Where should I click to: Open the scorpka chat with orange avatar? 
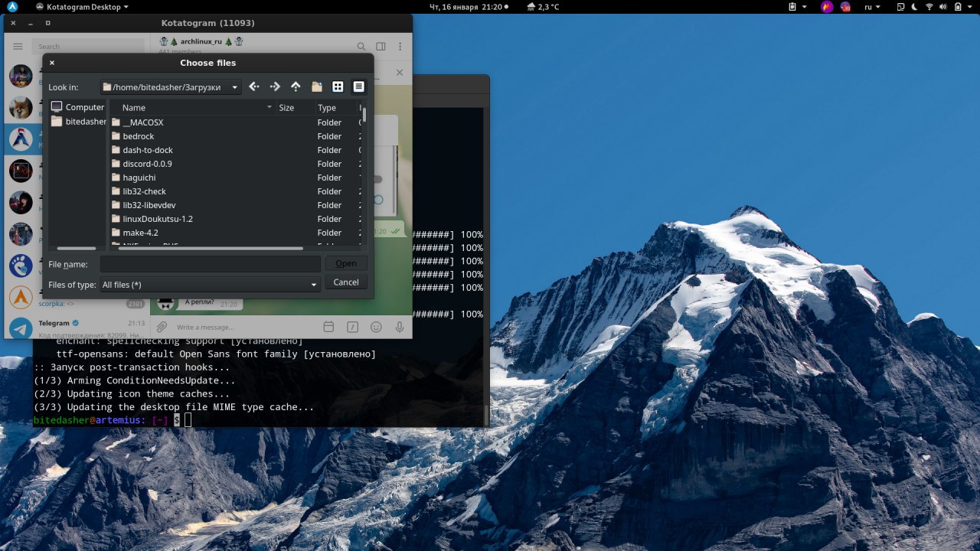click(21, 297)
